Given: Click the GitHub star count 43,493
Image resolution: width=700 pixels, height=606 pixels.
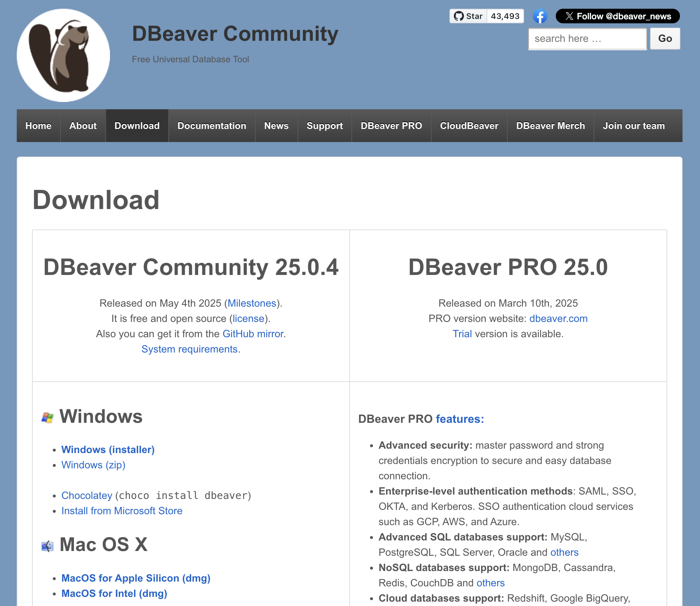Looking at the screenshot, I should click(x=505, y=16).
